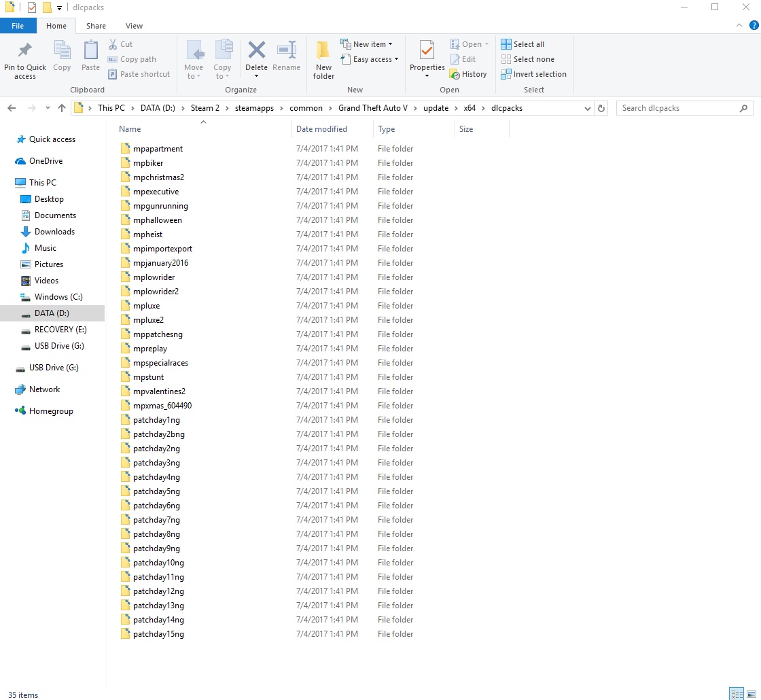
Task: Switch to the Share ribbon tab
Action: coord(96,26)
